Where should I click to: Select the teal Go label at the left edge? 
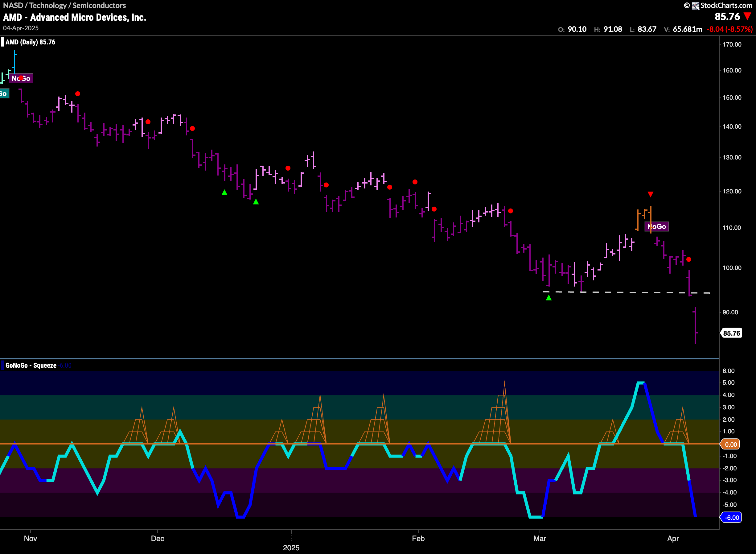(4, 93)
